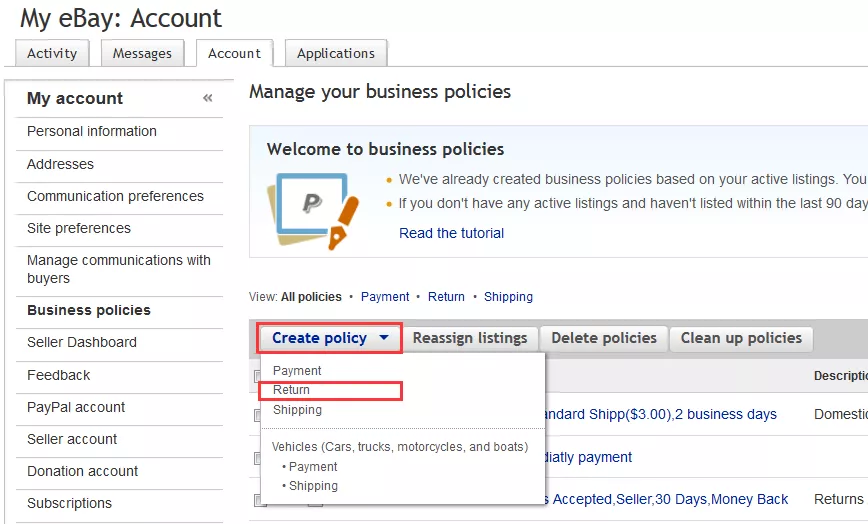Select Payment under the Vehicles section of the menu

pyautogui.click(x=313, y=467)
